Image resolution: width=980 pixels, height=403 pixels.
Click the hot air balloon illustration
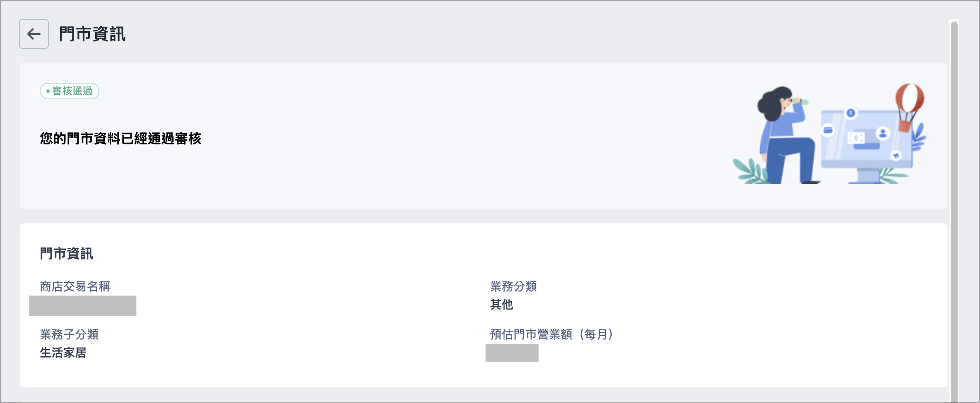coord(909,108)
